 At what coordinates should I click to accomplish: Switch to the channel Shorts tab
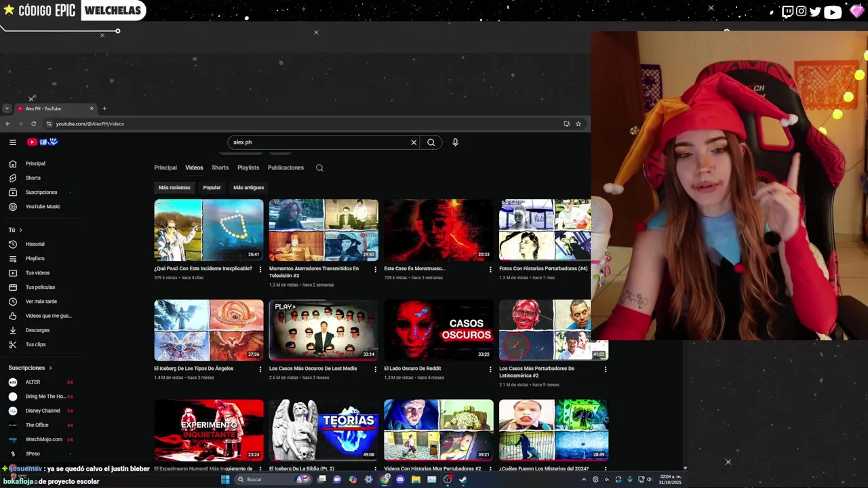[220, 167]
